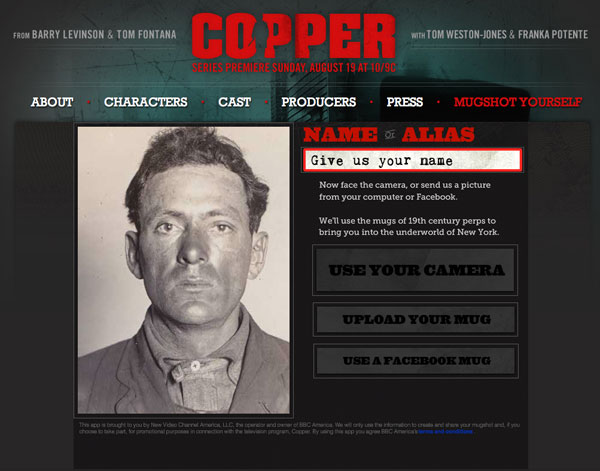Open the CAST menu item
Viewport: 600px width, 471px height.
tap(235, 102)
